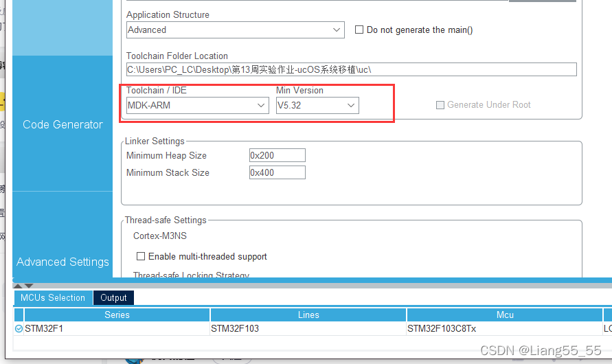Click the Mcu column header
The image size is (612, 364).
point(505,315)
